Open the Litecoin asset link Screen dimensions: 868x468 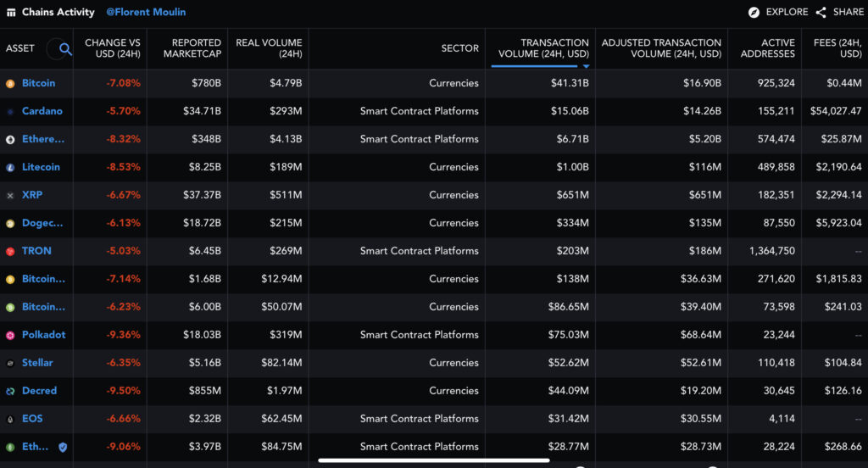(x=41, y=167)
